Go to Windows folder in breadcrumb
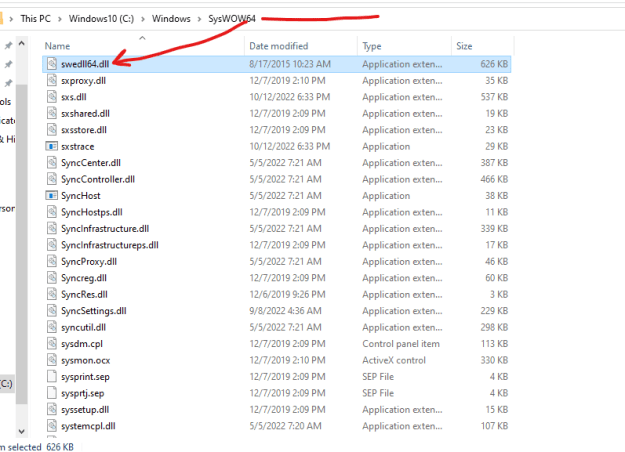 click(x=171, y=19)
